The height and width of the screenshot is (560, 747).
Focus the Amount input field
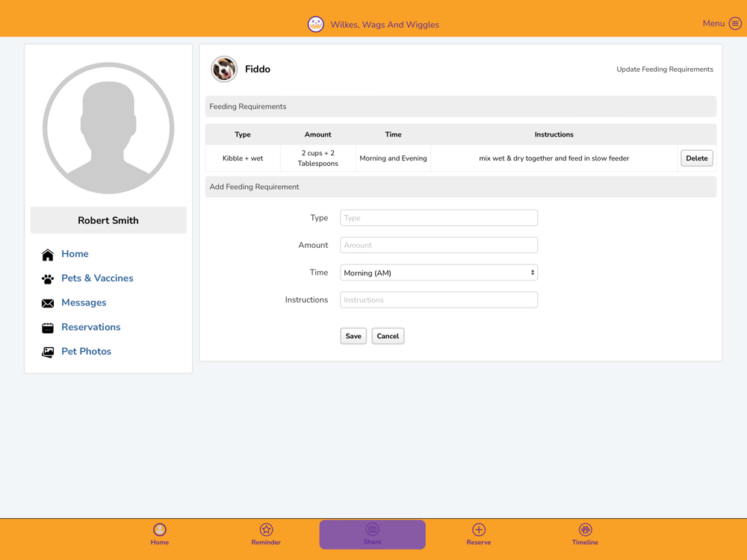point(438,245)
